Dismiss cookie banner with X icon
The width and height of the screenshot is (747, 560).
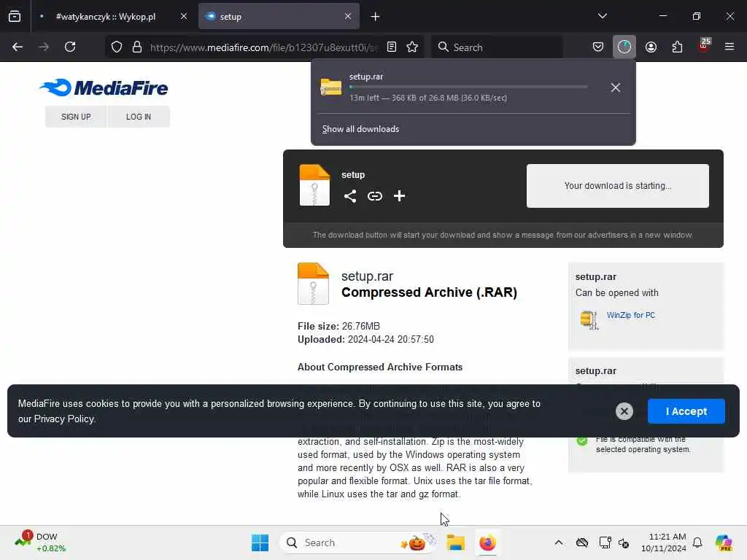(624, 411)
